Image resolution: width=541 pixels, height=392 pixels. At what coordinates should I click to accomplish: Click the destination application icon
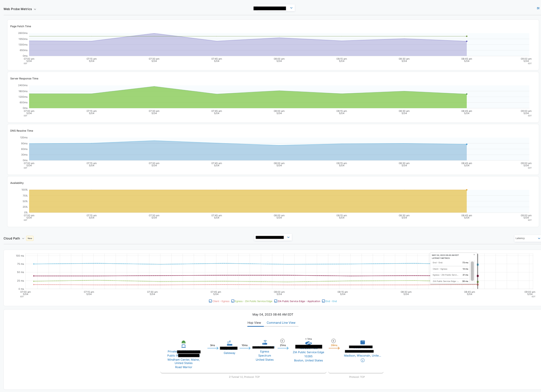click(362, 342)
